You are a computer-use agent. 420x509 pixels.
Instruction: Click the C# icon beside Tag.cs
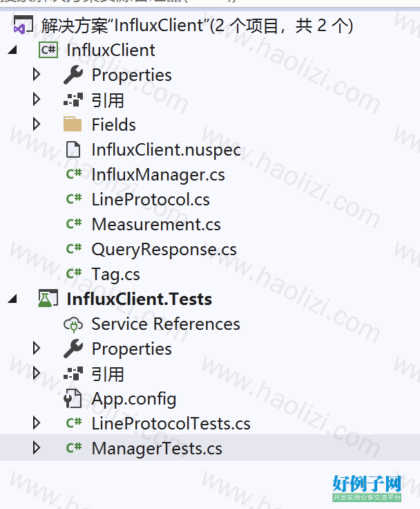click(x=74, y=274)
